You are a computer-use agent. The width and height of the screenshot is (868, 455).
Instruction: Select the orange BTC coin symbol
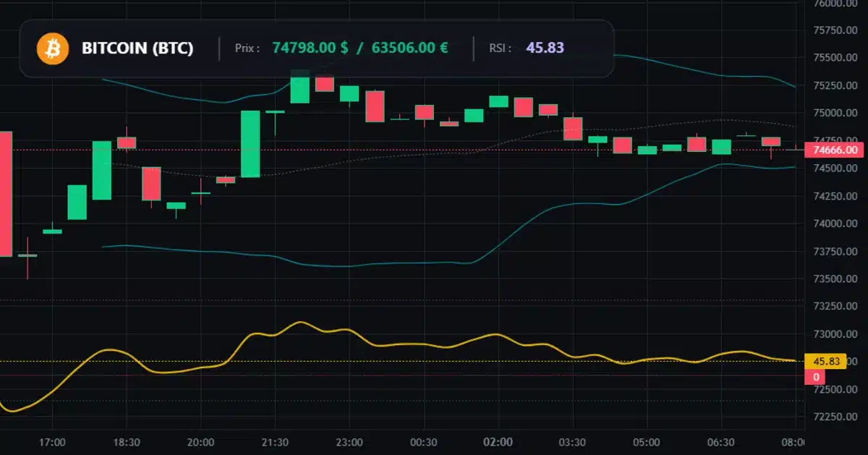51,48
